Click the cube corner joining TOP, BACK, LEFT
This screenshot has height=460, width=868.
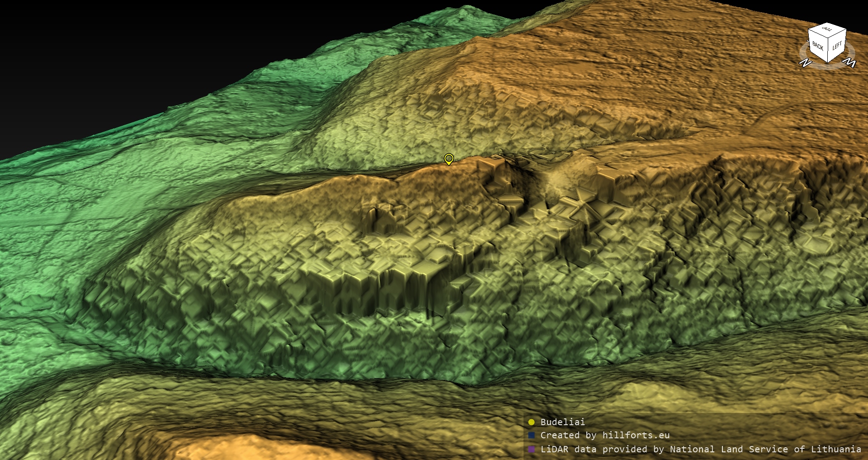pos(828,38)
